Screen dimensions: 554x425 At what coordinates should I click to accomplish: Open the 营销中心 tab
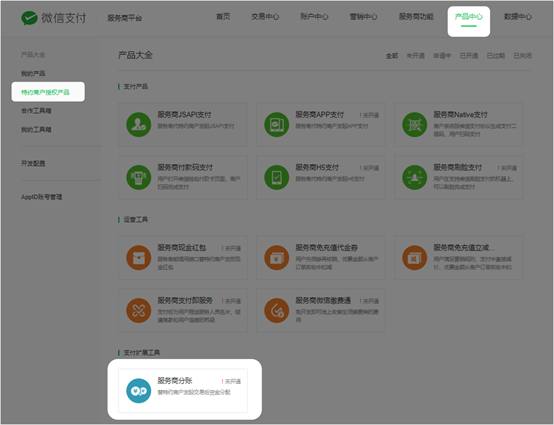pos(363,17)
